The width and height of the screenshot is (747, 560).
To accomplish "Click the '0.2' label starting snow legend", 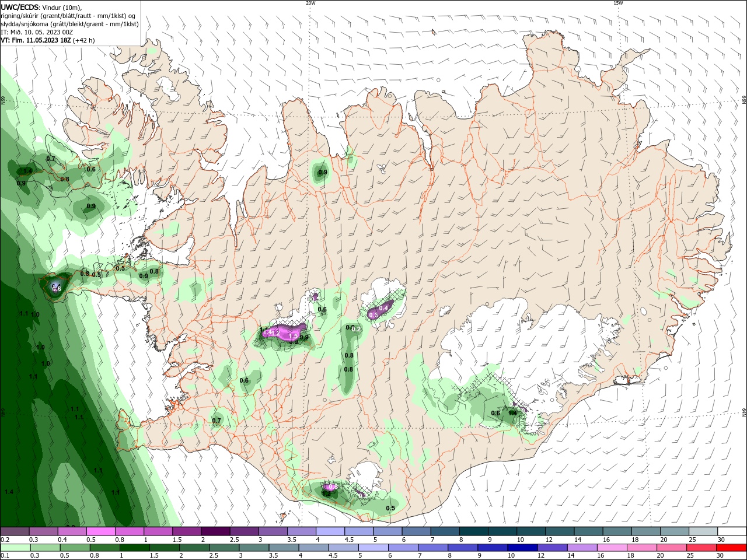I will click(5, 540).
